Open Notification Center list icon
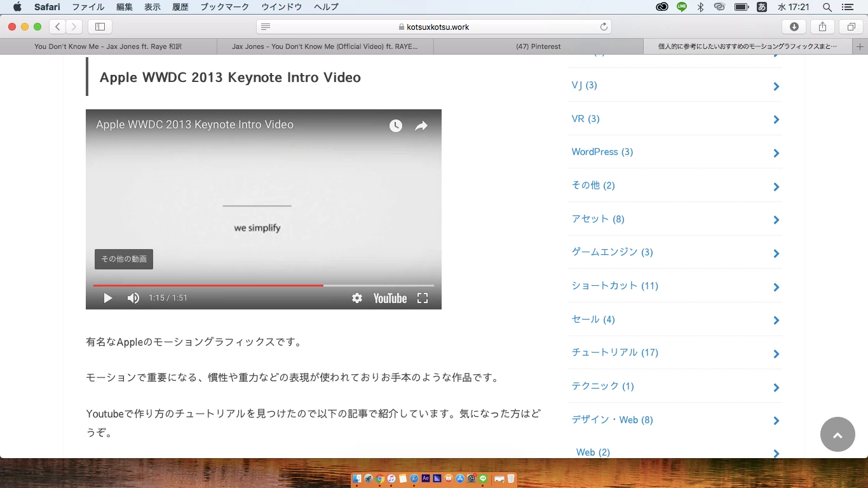Viewport: 868px width, 488px height. click(x=847, y=7)
